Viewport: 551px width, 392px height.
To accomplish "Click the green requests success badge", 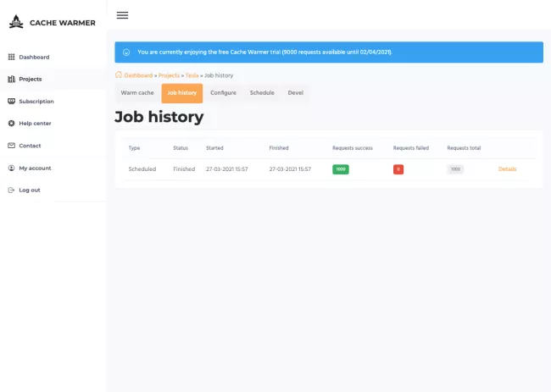I will click(341, 169).
